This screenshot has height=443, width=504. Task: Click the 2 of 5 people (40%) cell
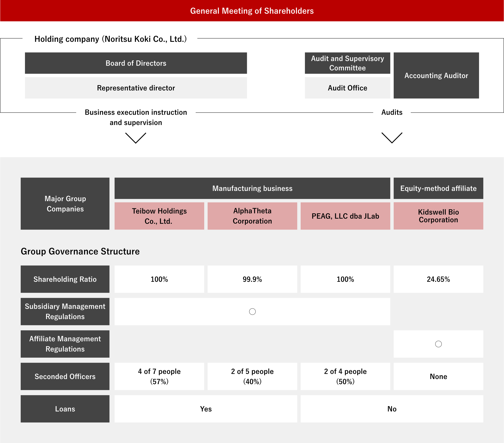[252, 376]
